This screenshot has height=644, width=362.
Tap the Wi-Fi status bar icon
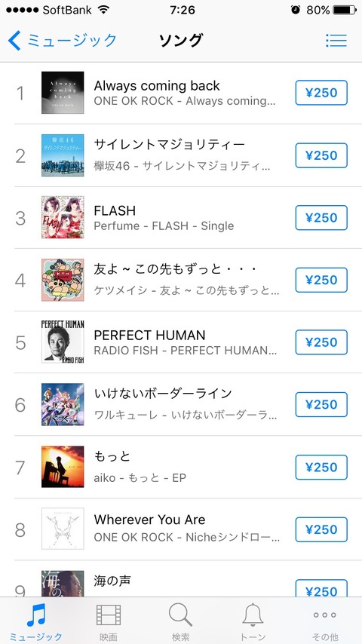click(x=104, y=10)
